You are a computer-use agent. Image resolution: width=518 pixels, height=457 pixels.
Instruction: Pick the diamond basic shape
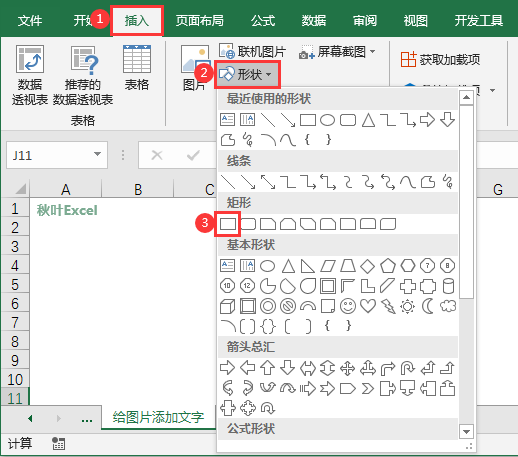click(x=368, y=266)
